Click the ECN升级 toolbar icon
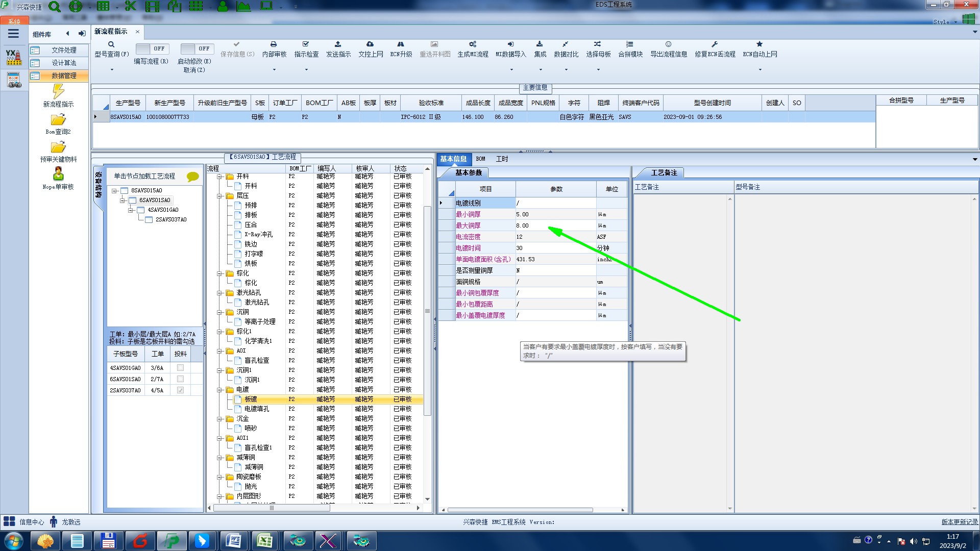This screenshot has width=980, height=551. tap(401, 45)
